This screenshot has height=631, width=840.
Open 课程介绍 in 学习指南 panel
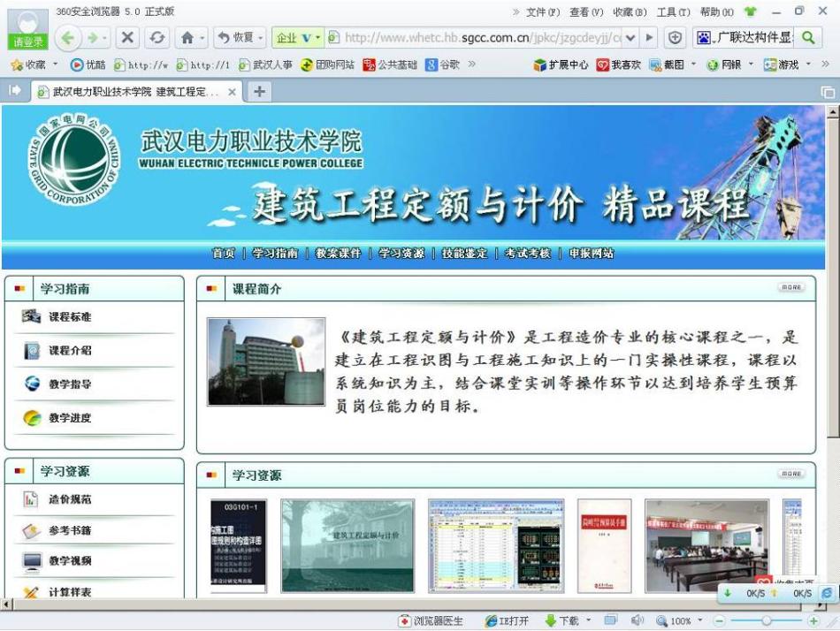(70, 350)
